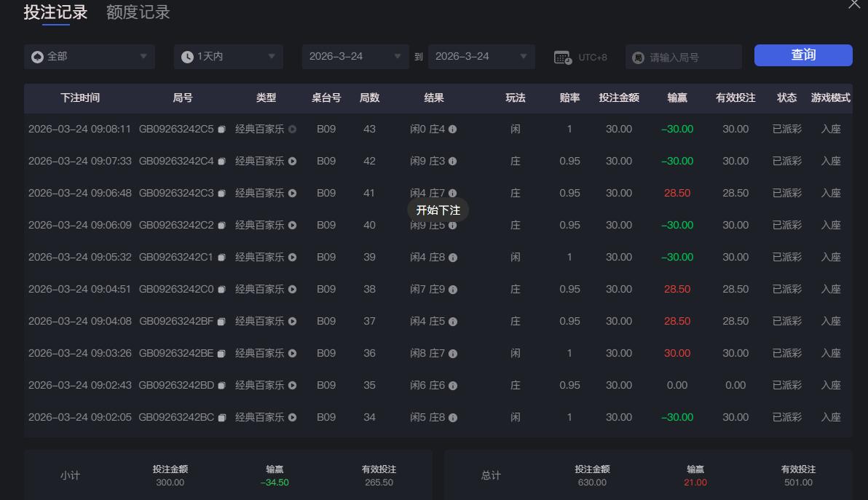This screenshot has width=868, height=500.
Task: Switch to the 额度记录 tab
Action: [136, 12]
